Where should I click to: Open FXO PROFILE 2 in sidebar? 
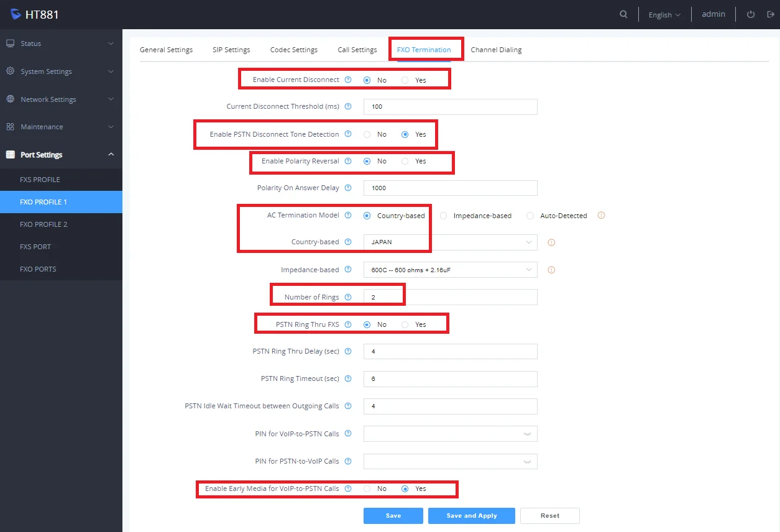61,224
